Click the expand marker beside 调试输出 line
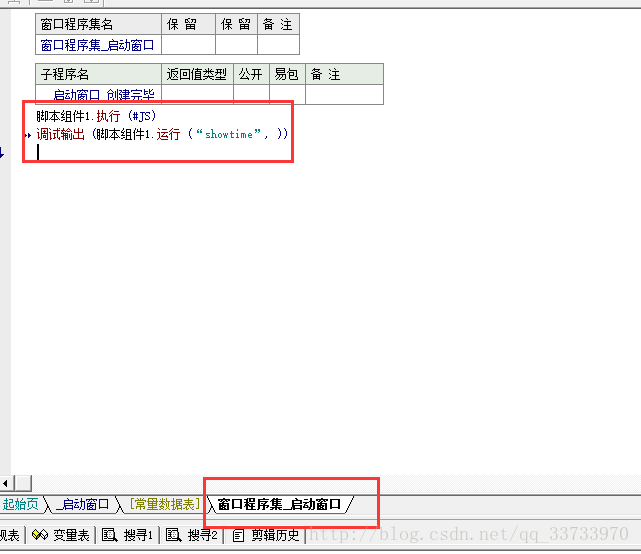The height and width of the screenshot is (554, 641). (28, 135)
